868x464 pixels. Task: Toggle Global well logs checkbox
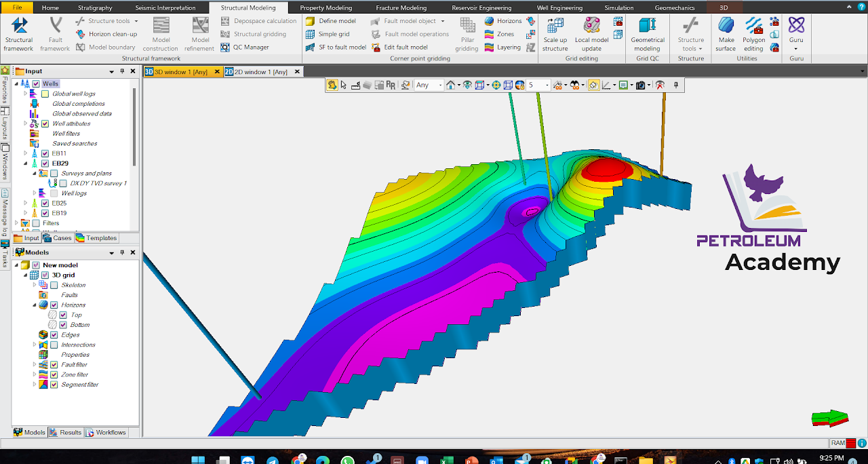[x=45, y=94]
